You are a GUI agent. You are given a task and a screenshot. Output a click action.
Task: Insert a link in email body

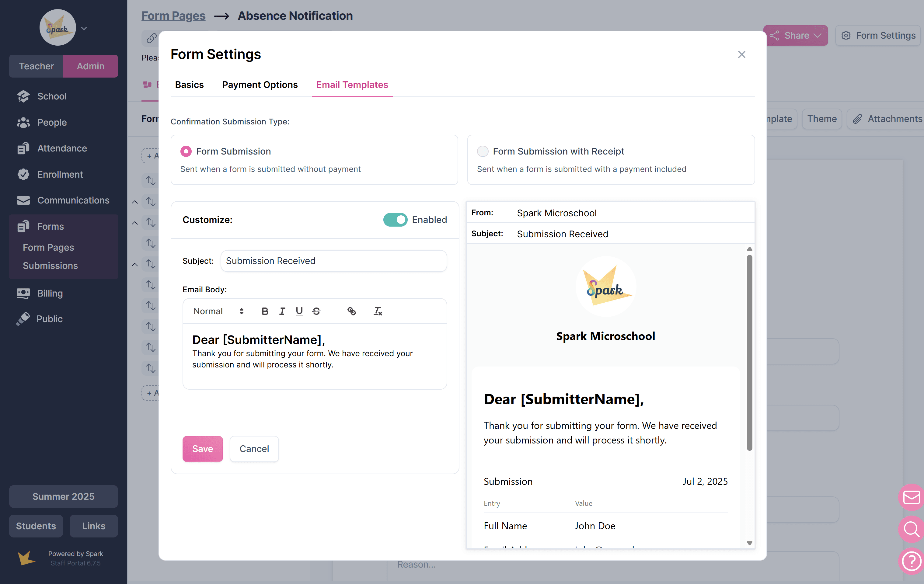click(x=351, y=311)
